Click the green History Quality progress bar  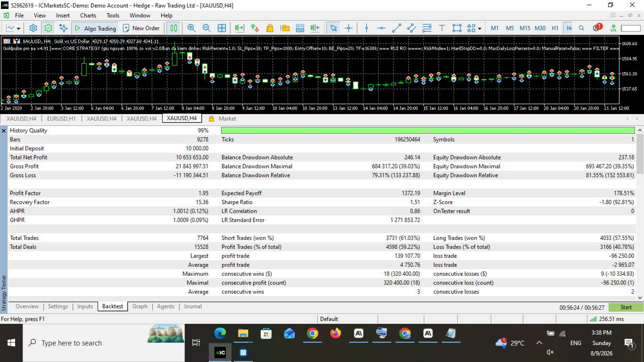pos(428,131)
